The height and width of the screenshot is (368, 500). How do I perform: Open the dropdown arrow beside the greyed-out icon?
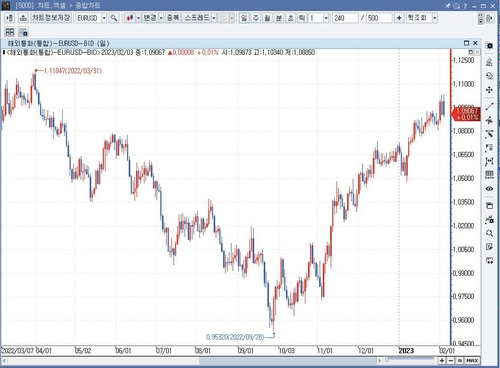(x=232, y=18)
